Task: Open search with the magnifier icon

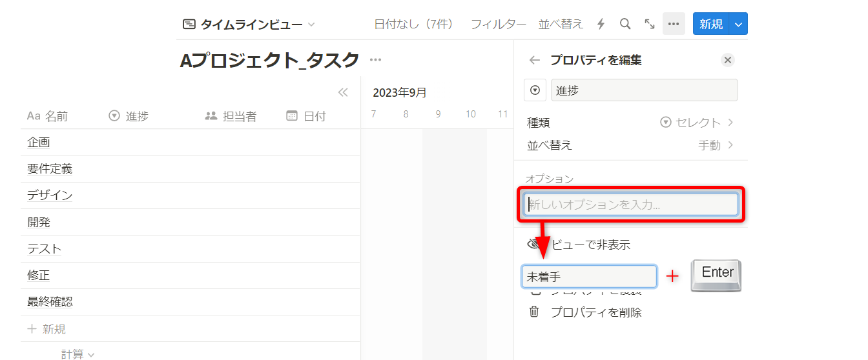Action: tap(625, 24)
